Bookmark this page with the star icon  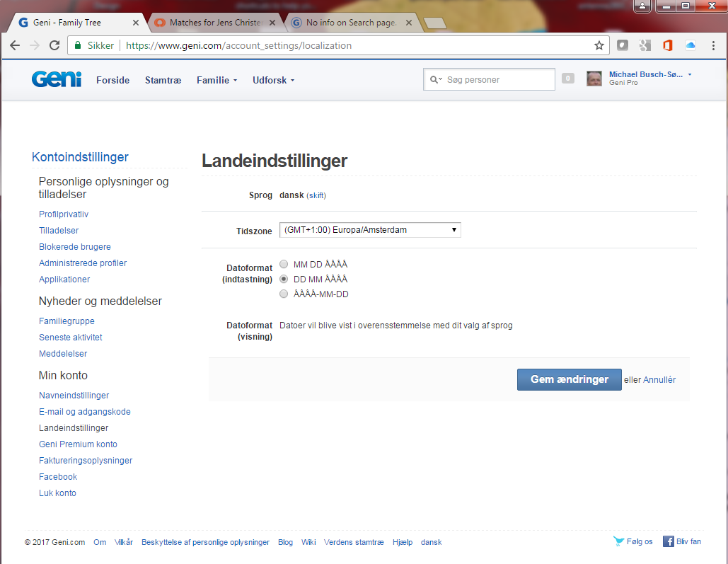pyautogui.click(x=599, y=45)
